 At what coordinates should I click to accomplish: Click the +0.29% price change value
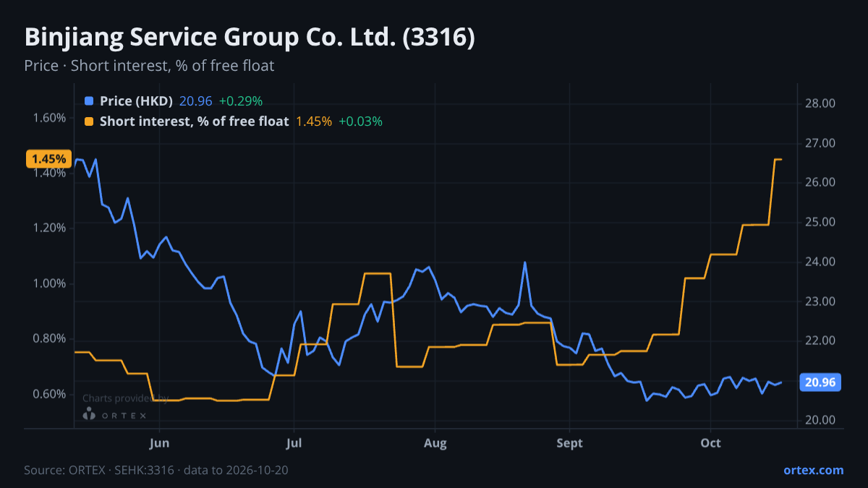point(240,101)
